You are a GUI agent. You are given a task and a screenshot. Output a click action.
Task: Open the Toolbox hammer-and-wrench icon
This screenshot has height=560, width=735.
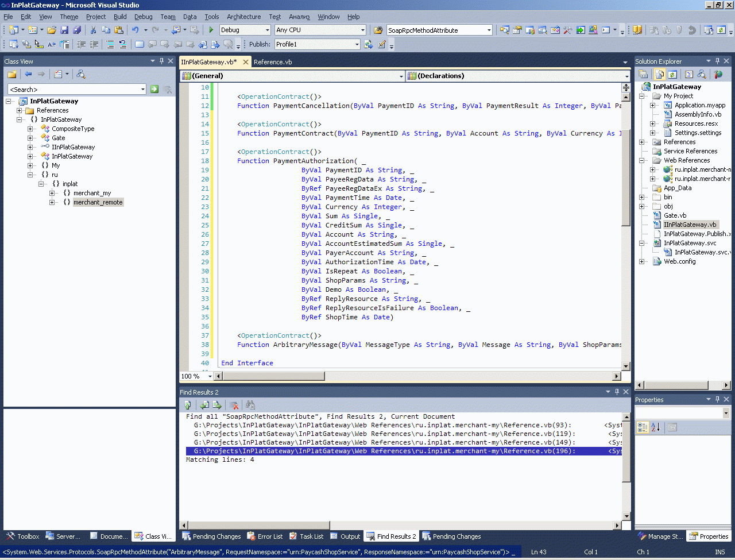pos(568,30)
